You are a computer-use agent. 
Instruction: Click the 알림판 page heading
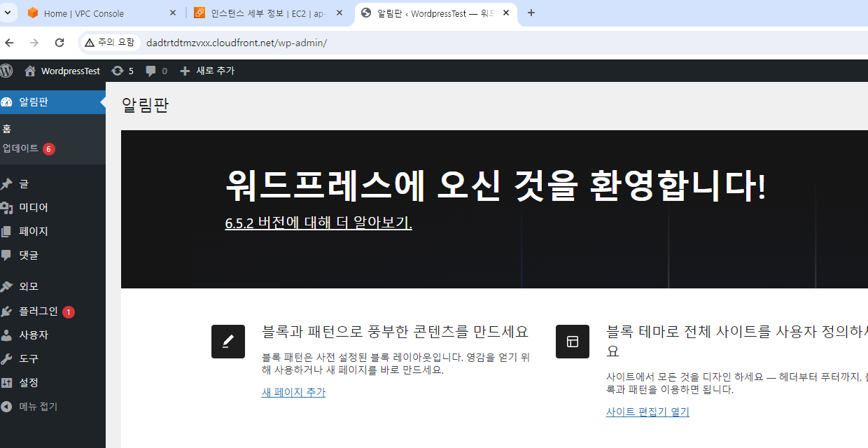(x=145, y=106)
